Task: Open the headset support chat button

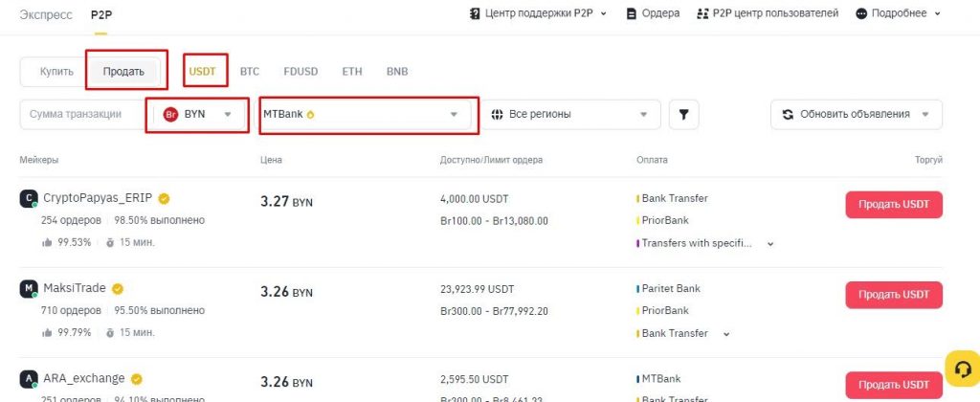Action: pyautogui.click(x=963, y=368)
